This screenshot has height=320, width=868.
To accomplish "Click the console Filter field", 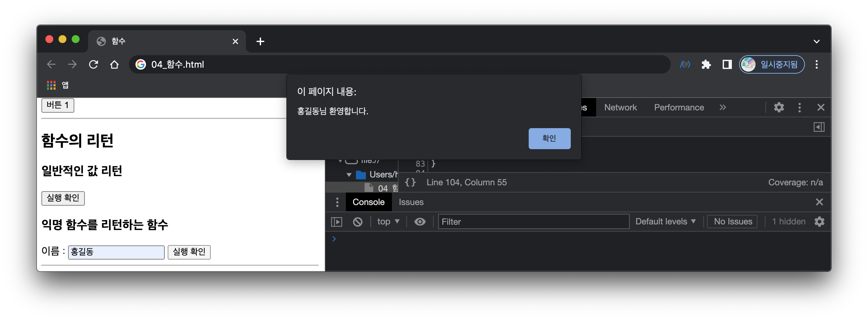I will [533, 222].
